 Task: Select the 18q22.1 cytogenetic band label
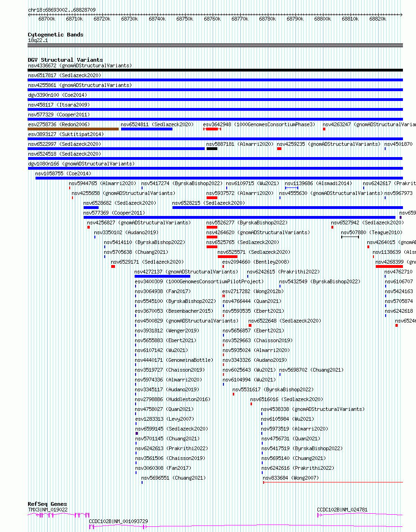pos(38,40)
